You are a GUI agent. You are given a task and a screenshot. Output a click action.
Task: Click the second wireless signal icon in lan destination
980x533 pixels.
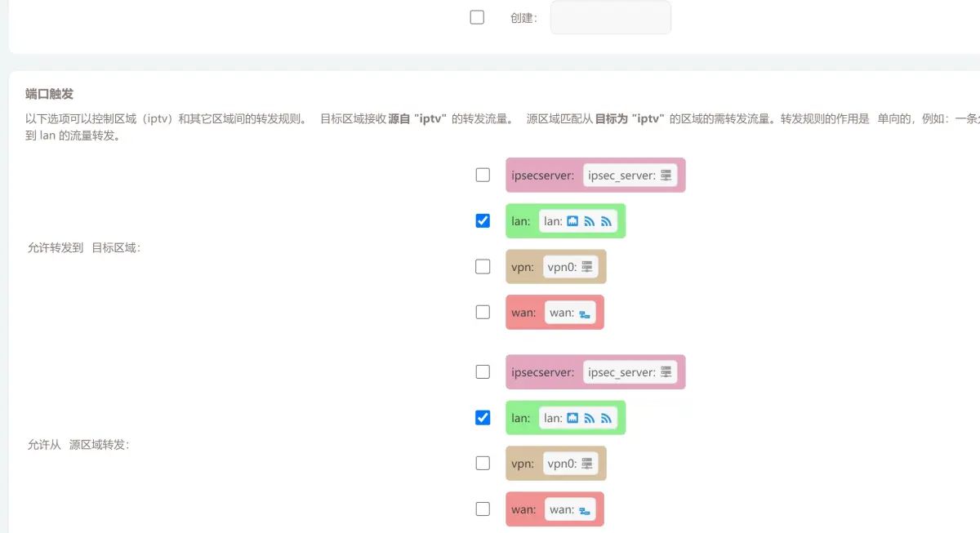[606, 221]
